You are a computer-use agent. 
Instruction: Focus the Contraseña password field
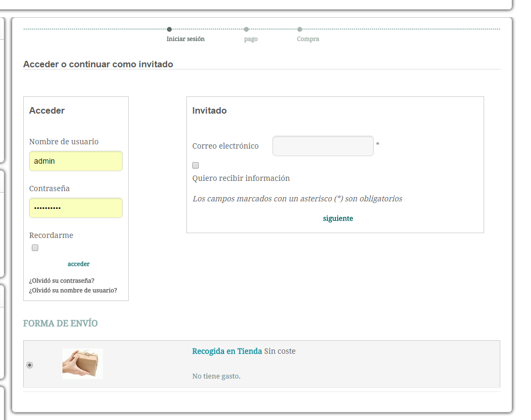click(76, 208)
